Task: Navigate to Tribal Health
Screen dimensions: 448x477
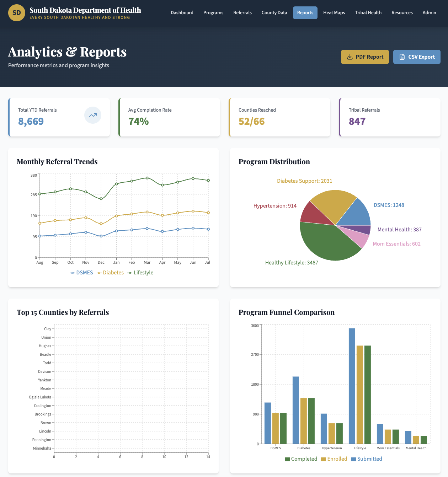Action: coord(368,13)
